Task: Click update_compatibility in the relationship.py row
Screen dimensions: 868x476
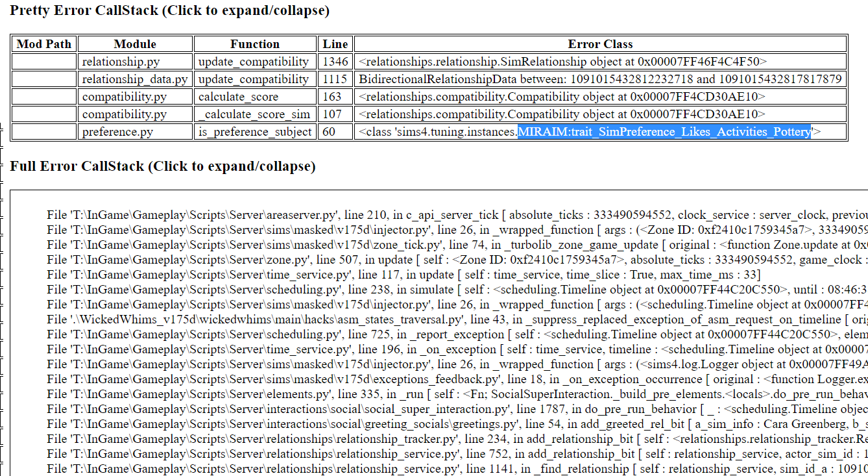Action: (x=255, y=62)
